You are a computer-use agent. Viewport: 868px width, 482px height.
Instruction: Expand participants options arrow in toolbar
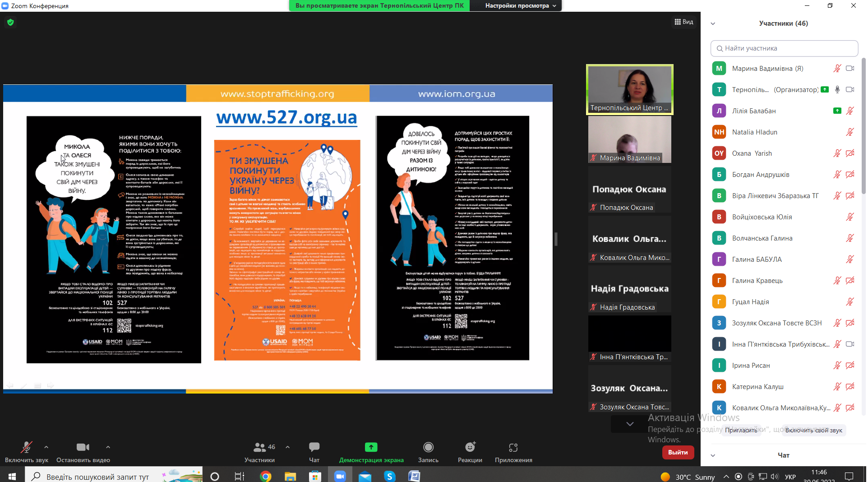288,447
